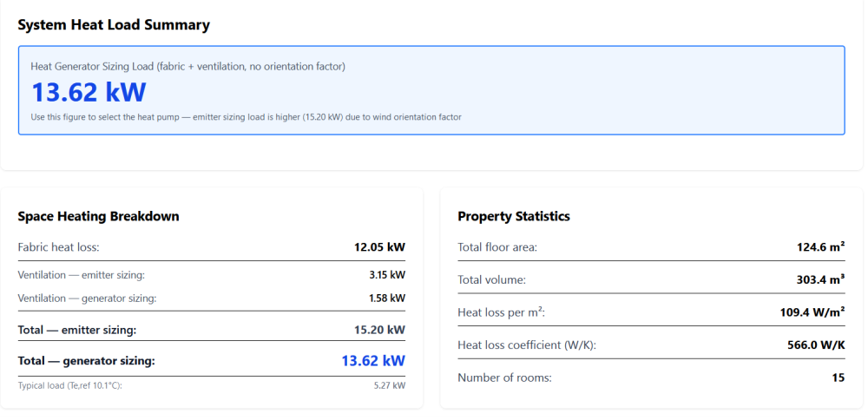868x420 pixels.
Task: Select the 1.58 kW ventilation value
Action: click(386, 299)
